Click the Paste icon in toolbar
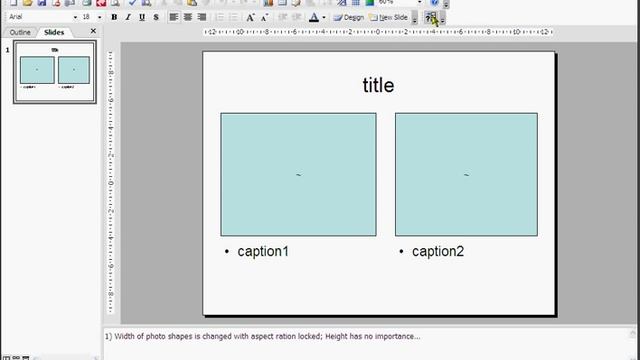The width and height of the screenshot is (640, 360). coord(192,3)
